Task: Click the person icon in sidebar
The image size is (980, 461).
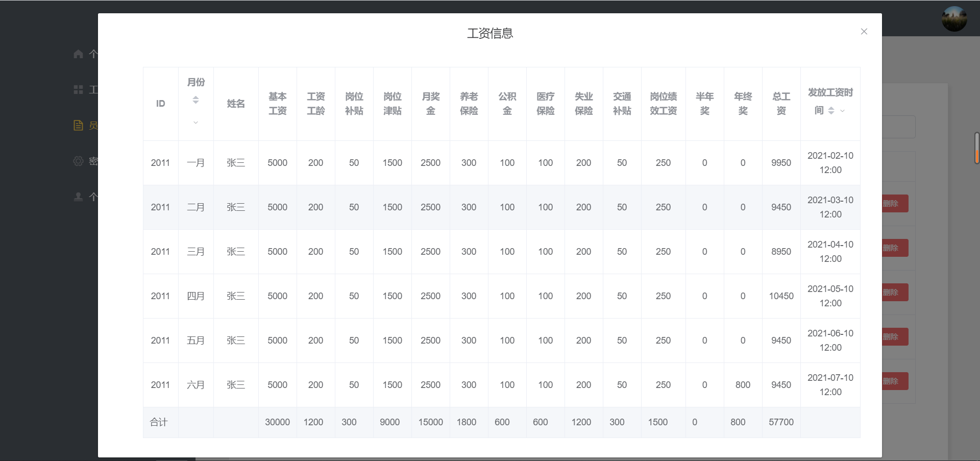Action: coord(78,197)
